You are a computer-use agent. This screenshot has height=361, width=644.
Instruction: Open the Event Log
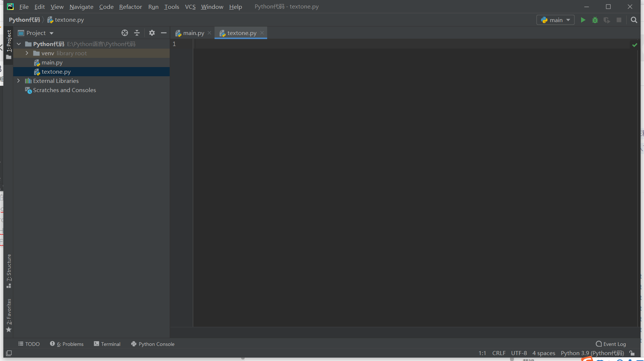tap(611, 344)
